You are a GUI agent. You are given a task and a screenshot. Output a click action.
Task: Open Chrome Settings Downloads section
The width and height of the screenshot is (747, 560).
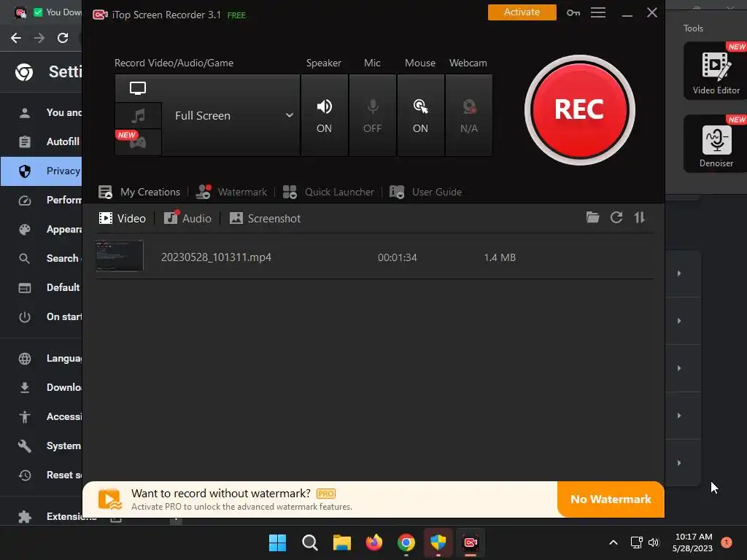42,388
